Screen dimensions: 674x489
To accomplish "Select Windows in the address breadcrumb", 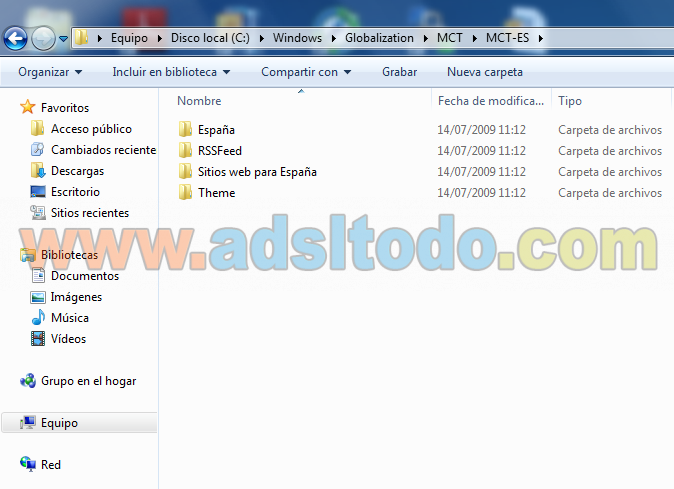I will click(x=297, y=38).
